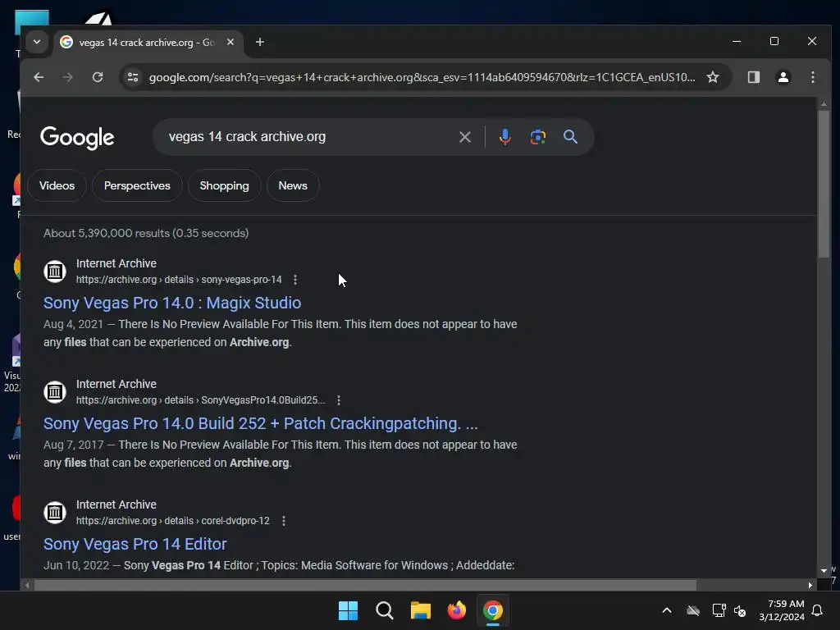Click Internet Archive favicon for corel-dvdpro-12 result
This screenshot has width=840, height=630.
[55, 512]
